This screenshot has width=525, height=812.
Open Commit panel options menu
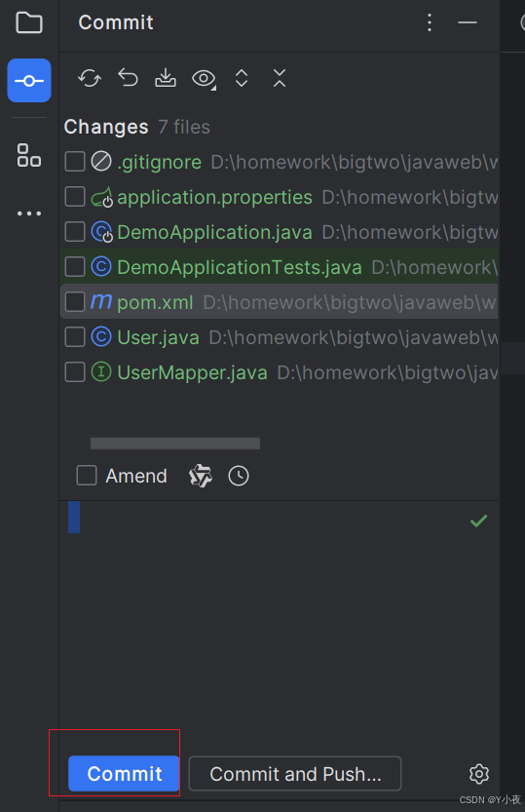(x=430, y=22)
